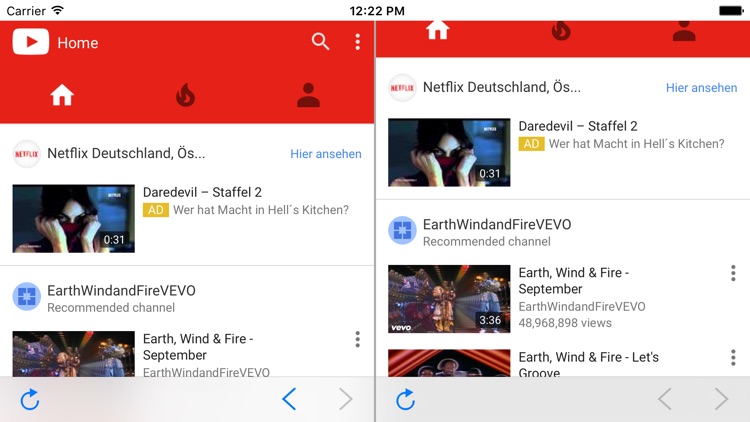Reload the left pane browser
This screenshot has height=422, width=750.
coord(30,400)
